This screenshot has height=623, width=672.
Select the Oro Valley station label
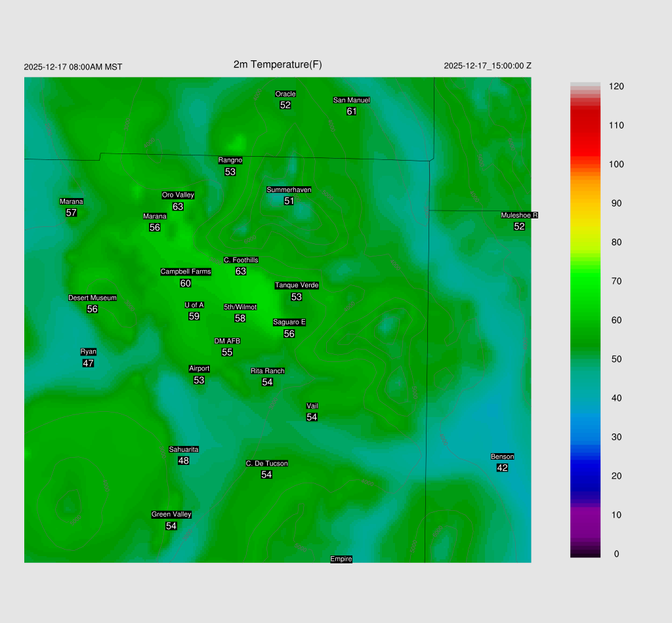pos(178,195)
